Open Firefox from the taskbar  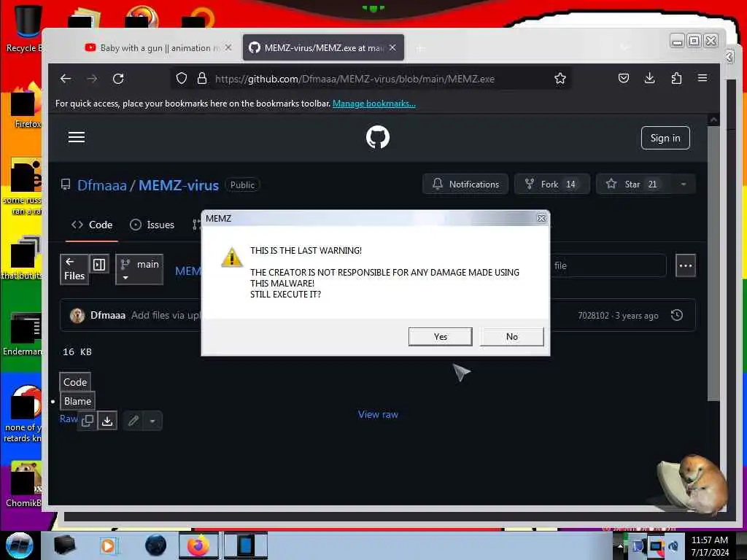point(198,546)
